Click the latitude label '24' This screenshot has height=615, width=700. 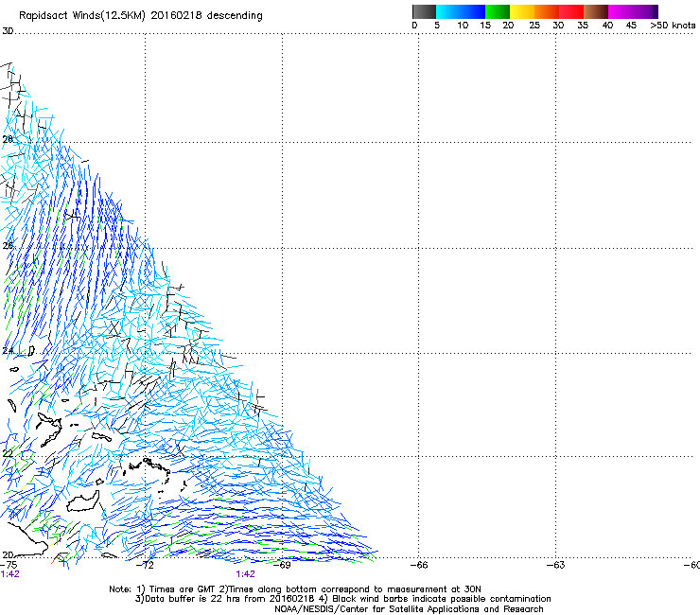(8, 351)
